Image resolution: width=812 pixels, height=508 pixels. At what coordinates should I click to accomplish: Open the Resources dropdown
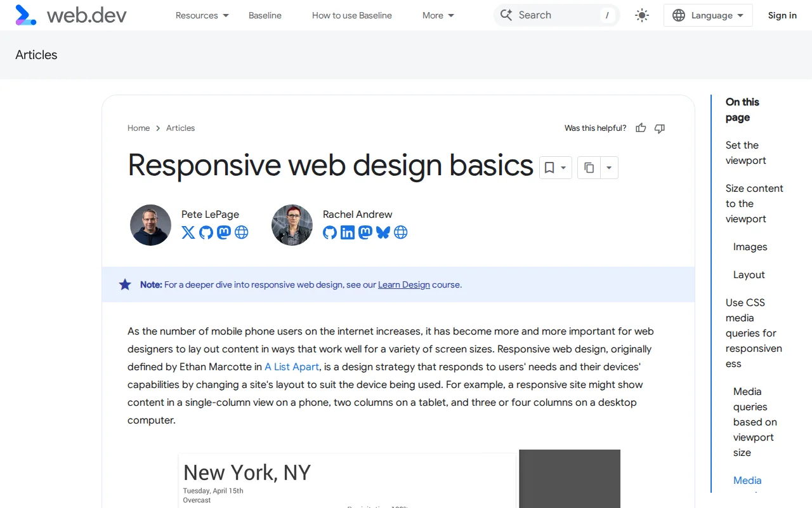click(202, 15)
